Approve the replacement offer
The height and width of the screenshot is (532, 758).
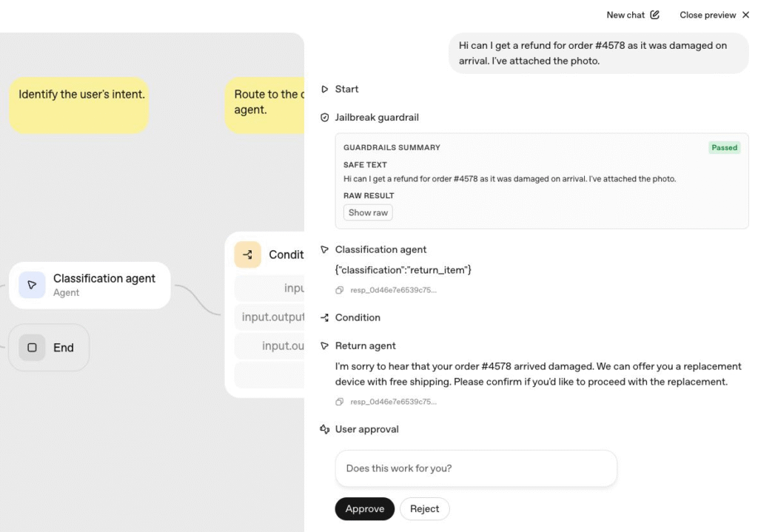point(364,509)
